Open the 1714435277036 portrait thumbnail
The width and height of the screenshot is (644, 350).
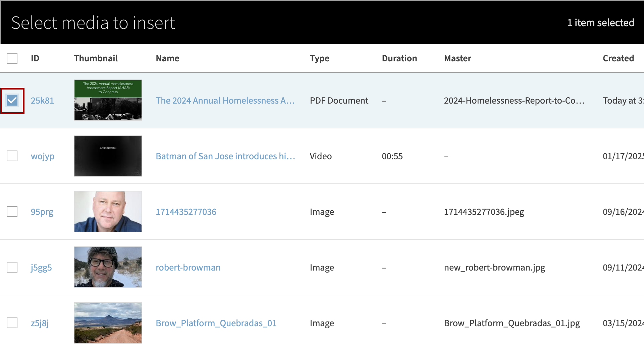tap(108, 212)
